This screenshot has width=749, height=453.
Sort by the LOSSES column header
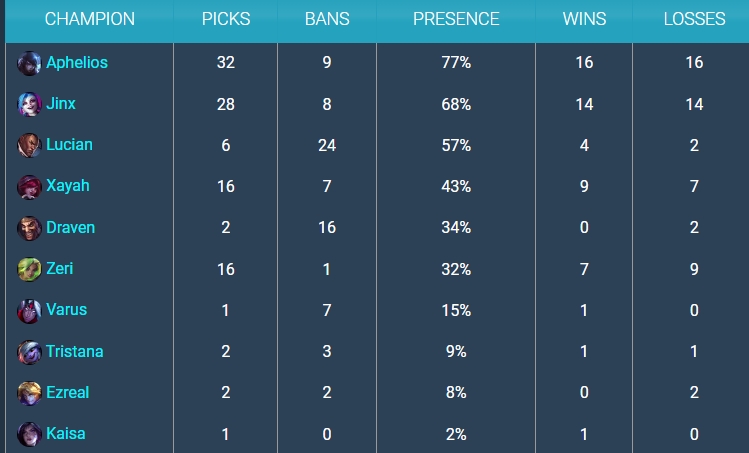point(694,19)
